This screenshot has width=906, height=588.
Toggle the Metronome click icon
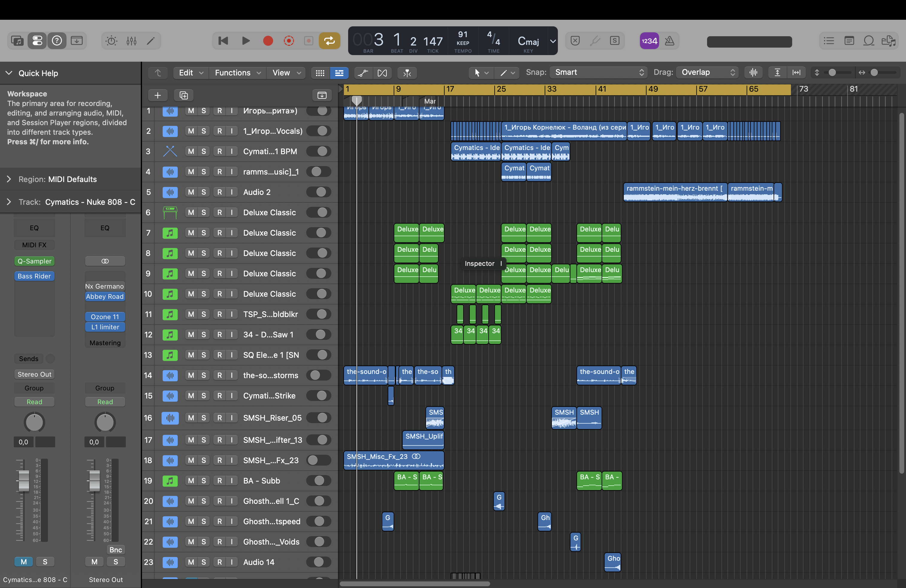click(x=669, y=41)
